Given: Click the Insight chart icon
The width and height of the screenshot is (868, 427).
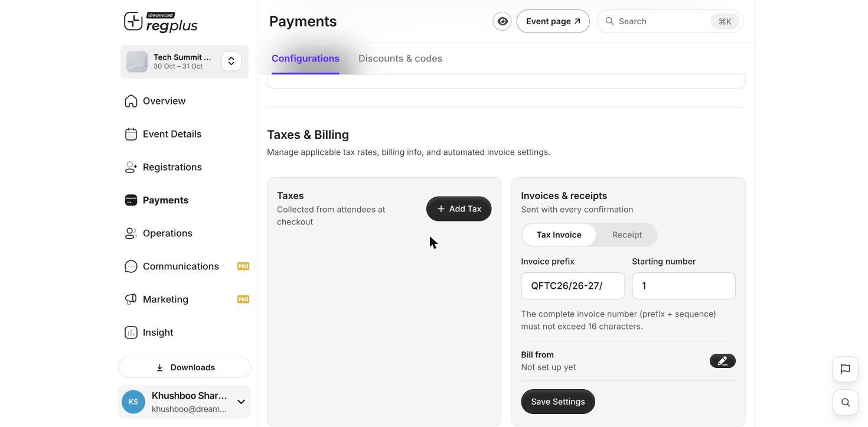Looking at the screenshot, I should pyautogui.click(x=131, y=333).
